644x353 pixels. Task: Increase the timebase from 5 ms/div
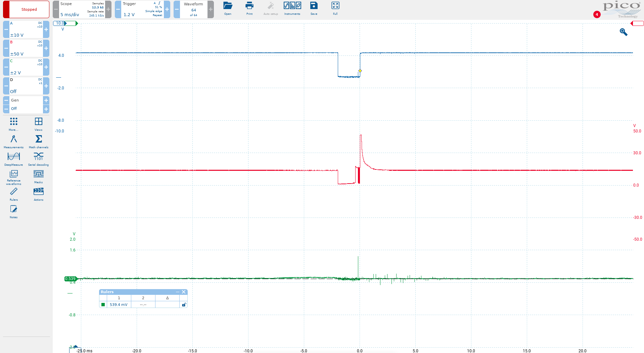coord(108,9)
